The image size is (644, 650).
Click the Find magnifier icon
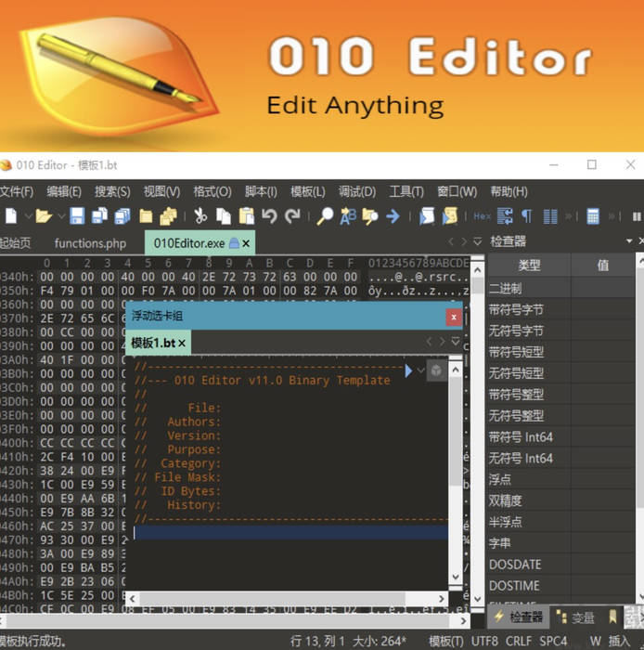325,216
